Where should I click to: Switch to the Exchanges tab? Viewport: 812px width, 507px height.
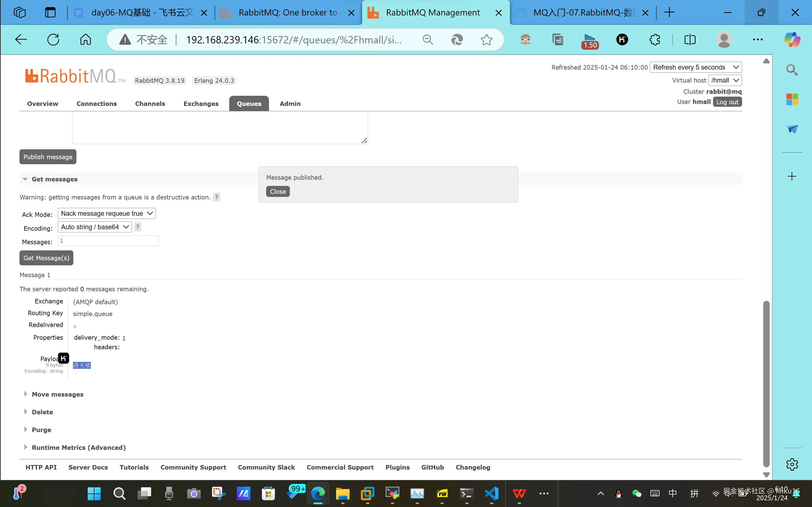201,104
